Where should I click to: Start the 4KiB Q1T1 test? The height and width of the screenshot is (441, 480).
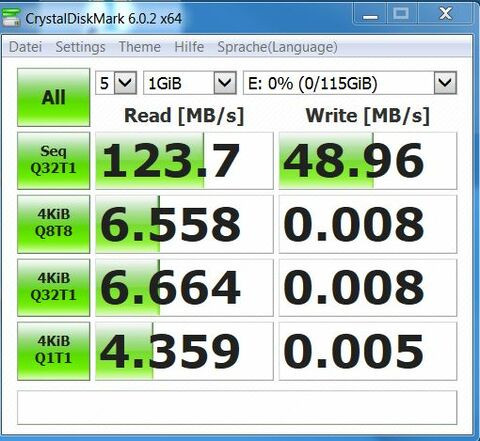pos(54,351)
